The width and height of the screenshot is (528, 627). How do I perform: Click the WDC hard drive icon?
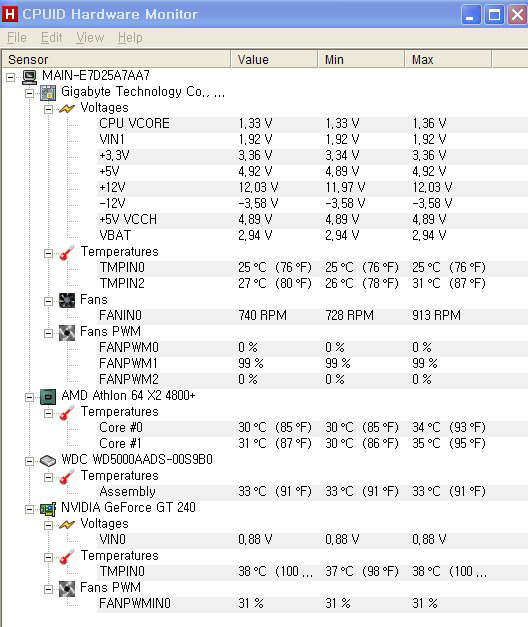point(48,461)
